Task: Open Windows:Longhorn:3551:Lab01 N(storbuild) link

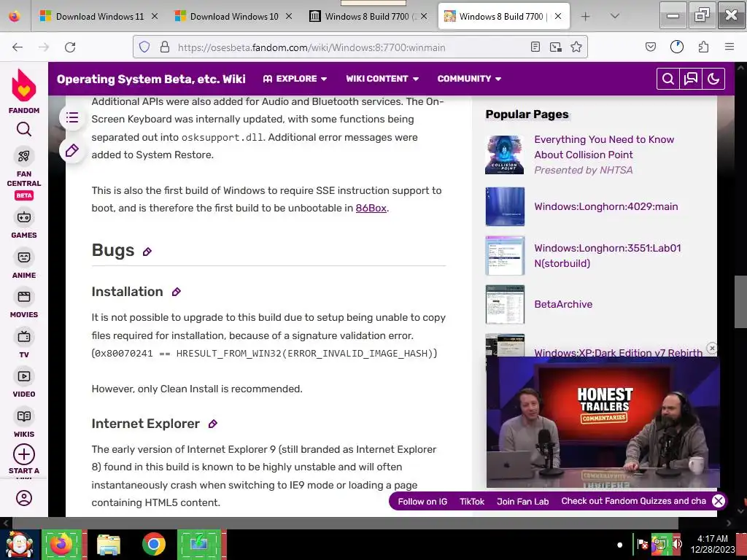Action: [608, 256]
